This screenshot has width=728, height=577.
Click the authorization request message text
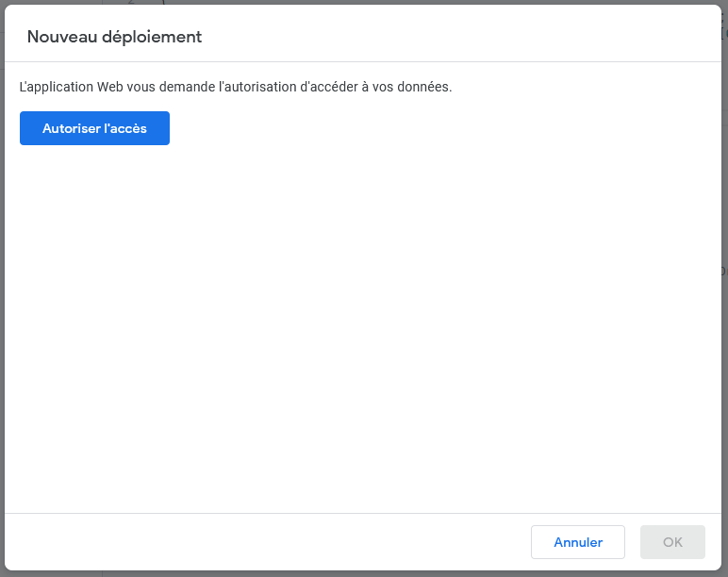pyautogui.click(x=236, y=87)
